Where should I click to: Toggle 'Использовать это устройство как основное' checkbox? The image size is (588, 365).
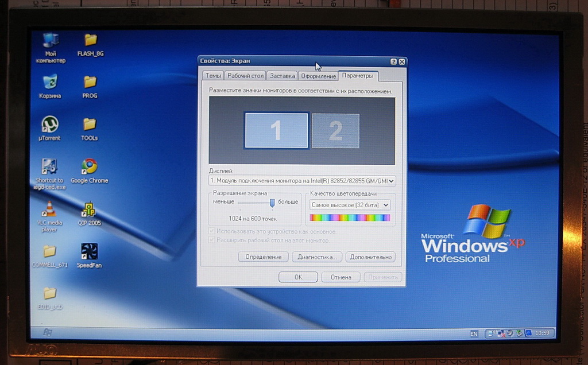[212, 231]
